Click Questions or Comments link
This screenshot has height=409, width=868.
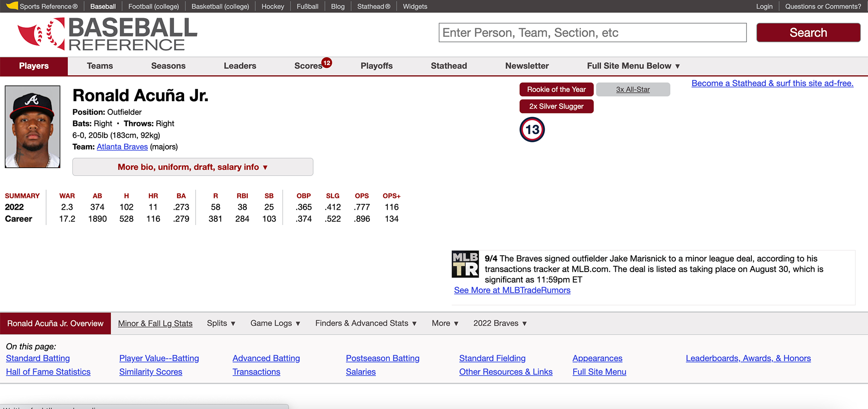(x=823, y=6)
